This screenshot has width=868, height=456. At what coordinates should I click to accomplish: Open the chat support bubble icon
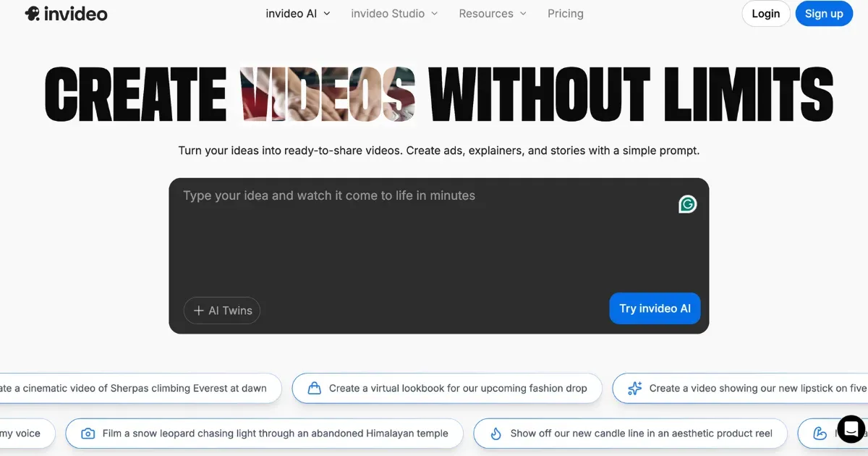tap(851, 428)
